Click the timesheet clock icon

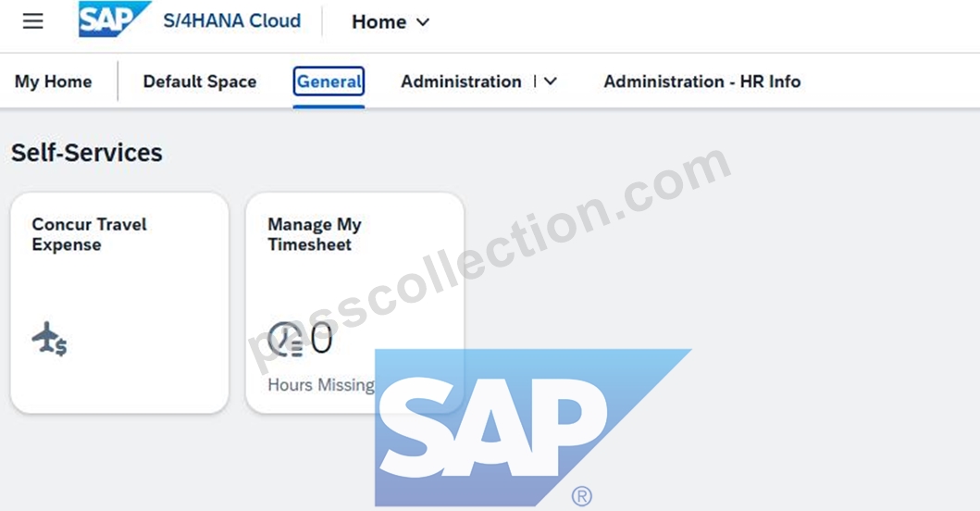coord(286,339)
